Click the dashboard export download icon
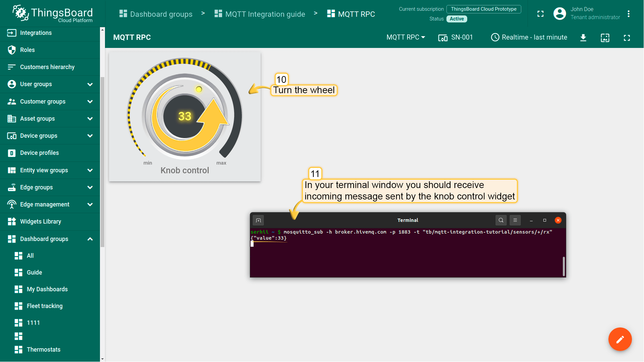Image resolution: width=644 pixels, height=362 pixels. (583, 38)
